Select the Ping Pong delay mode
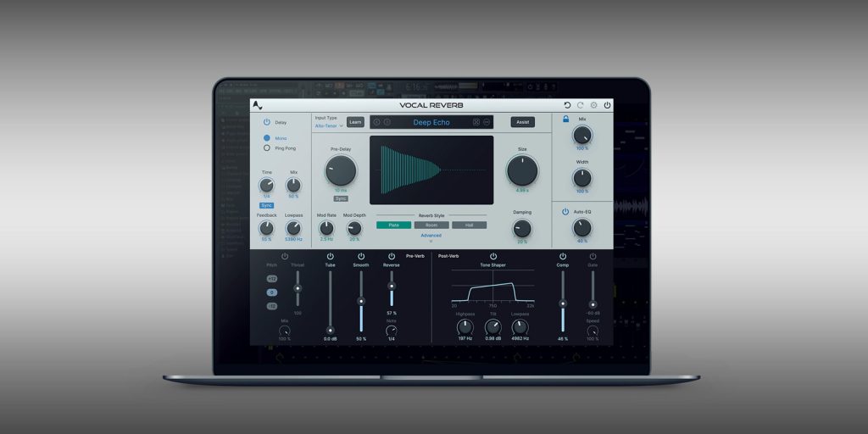Viewport: 868px width, 434px height. pyautogui.click(x=267, y=148)
